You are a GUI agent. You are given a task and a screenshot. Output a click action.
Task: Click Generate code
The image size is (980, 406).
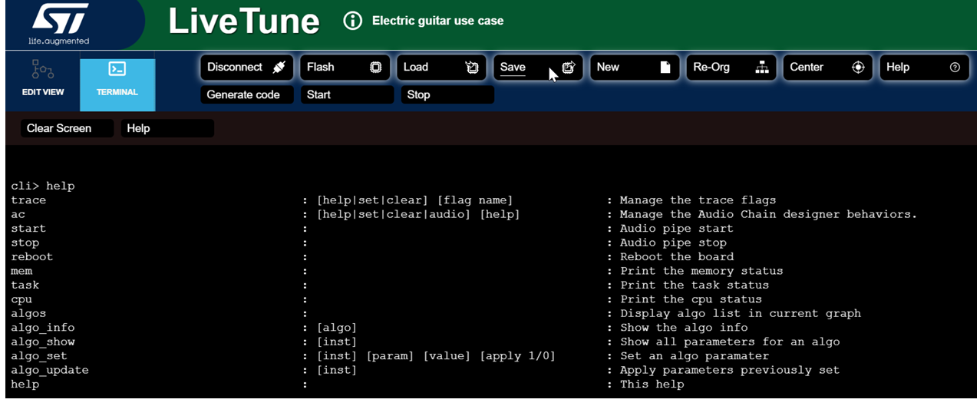(247, 95)
